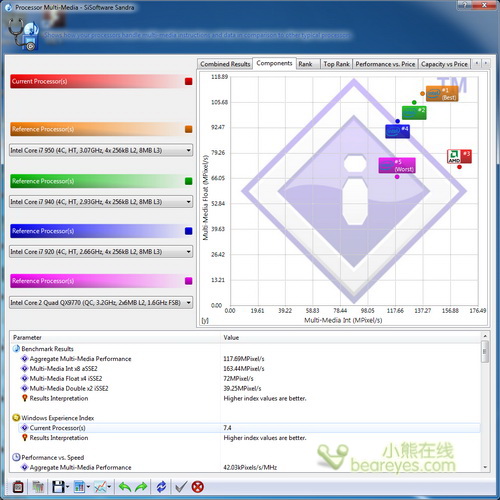The height and width of the screenshot is (500, 500).
Task: Click the checkmark OK icon in toolbar
Action: coord(181,487)
